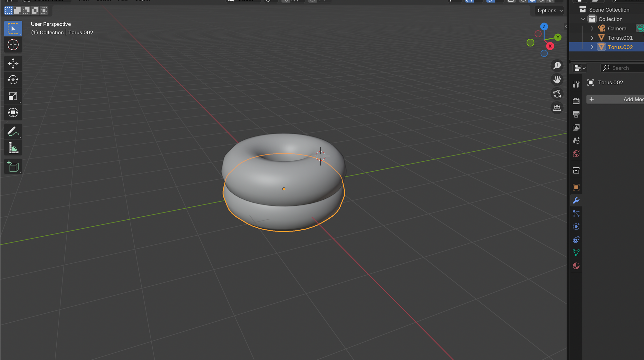Image resolution: width=644 pixels, height=360 pixels.
Task: Open the Scene properties tab
Action: [576, 140]
